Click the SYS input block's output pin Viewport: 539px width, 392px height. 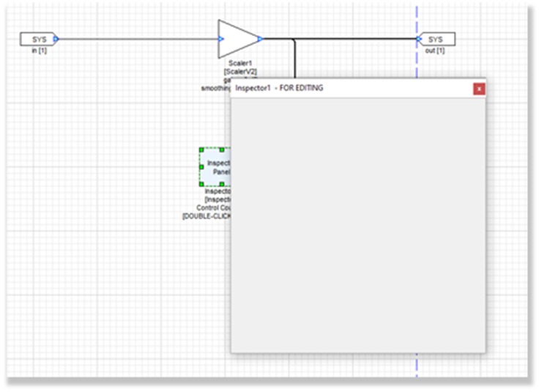tap(56, 39)
